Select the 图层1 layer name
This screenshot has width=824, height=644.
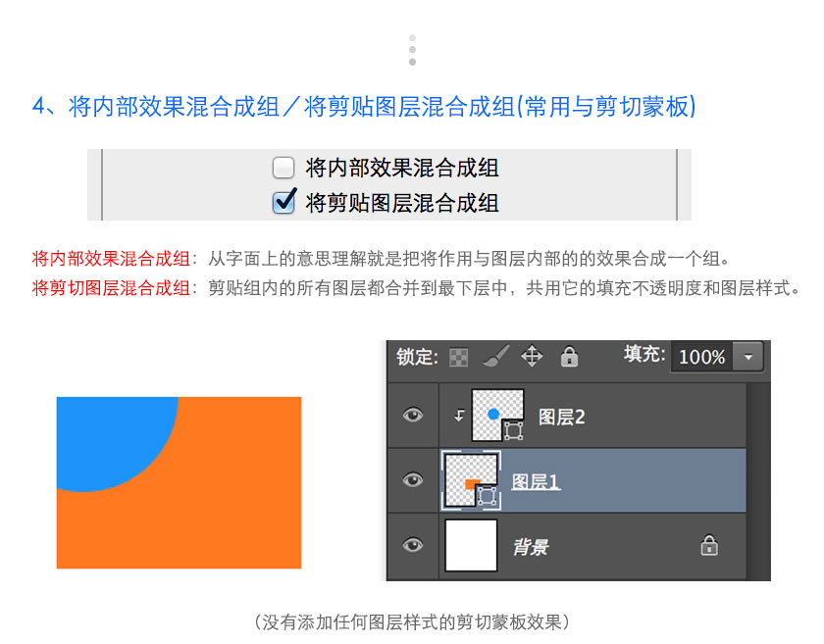[536, 481]
